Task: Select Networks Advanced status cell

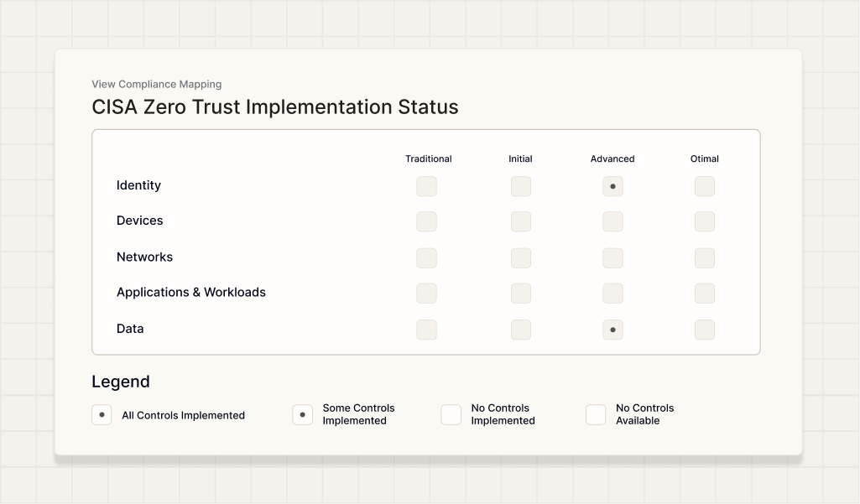Action: (612, 257)
